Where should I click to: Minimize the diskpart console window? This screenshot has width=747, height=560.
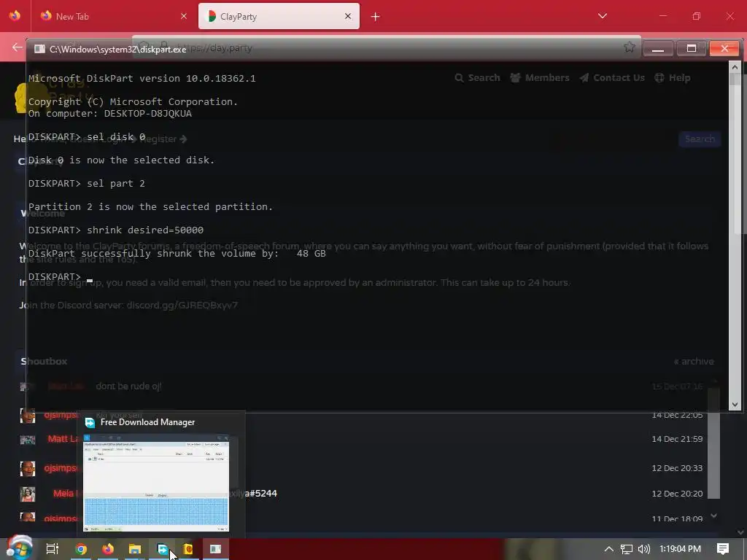coord(658,49)
